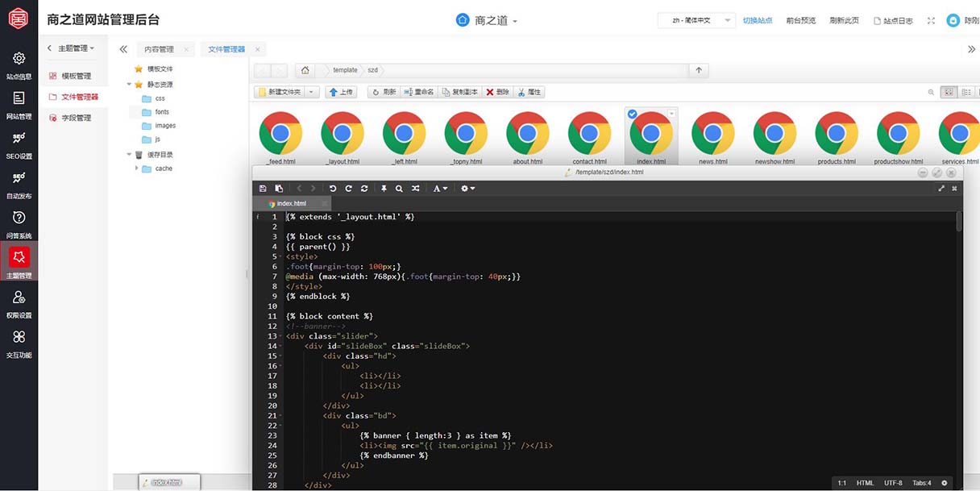Image resolution: width=980 pixels, height=491 pixels.
Task: Redo the edit in editor toolbar
Action: (x=348, y=188)
